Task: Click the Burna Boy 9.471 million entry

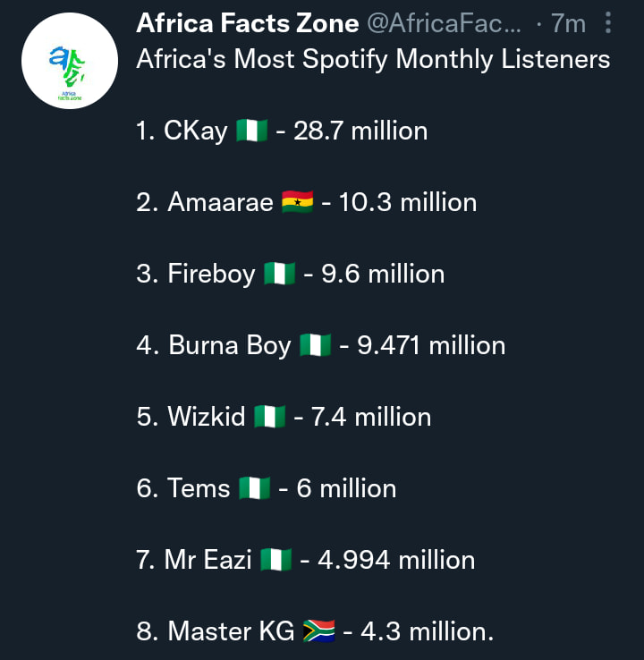Action: coord(321,345)
